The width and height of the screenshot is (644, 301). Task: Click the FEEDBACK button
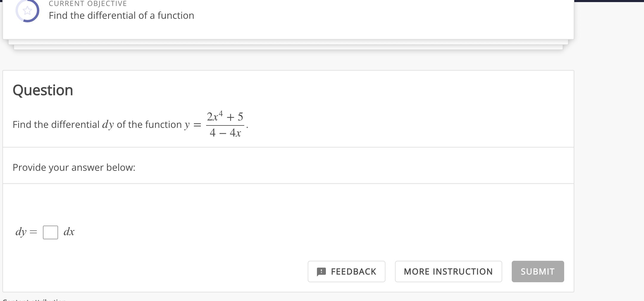pyautogui.click(x=346, y=271)
